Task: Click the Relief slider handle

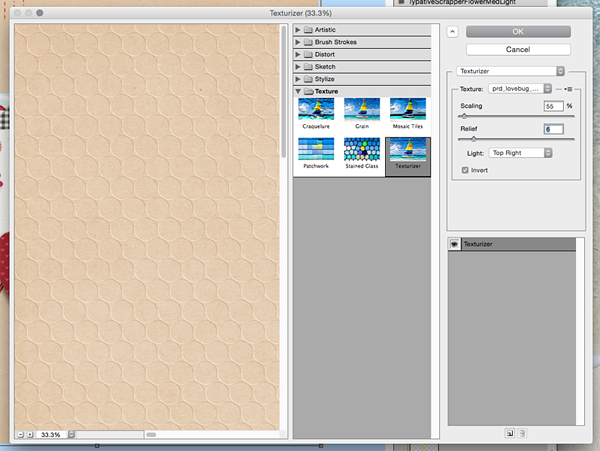Action: pos(474,139)
